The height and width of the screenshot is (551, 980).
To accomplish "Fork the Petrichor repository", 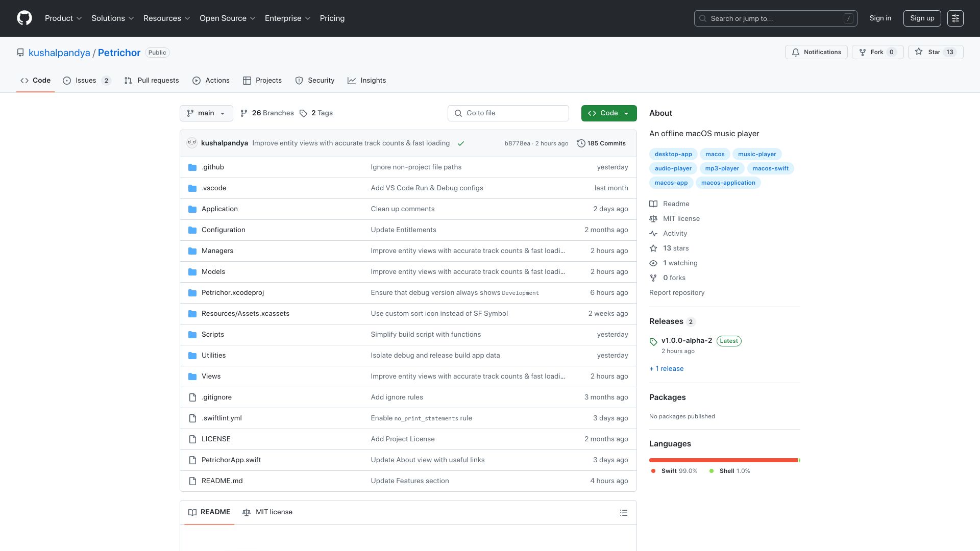I will pyautogui.click(x=877, y=52).
